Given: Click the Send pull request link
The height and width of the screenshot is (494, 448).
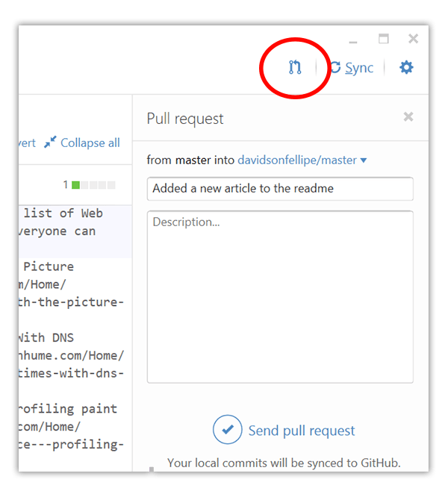Looking at the screenshot, I should [x=302, y=431].
